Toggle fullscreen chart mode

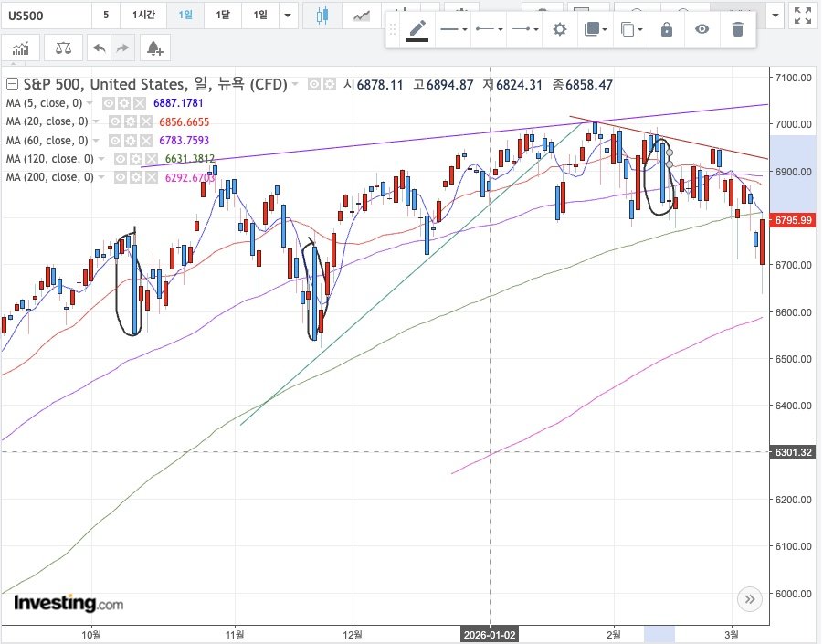[x=803, y=16]
